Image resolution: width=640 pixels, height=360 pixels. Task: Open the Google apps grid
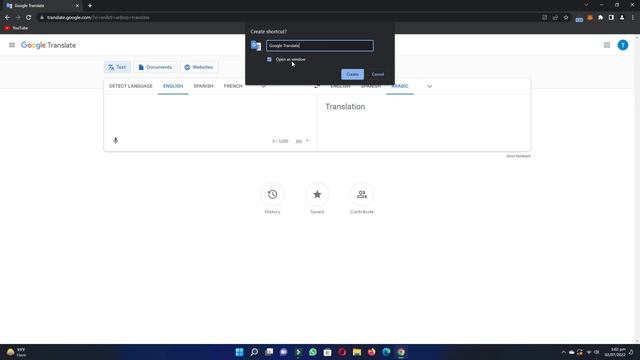[x=607, y=45]
